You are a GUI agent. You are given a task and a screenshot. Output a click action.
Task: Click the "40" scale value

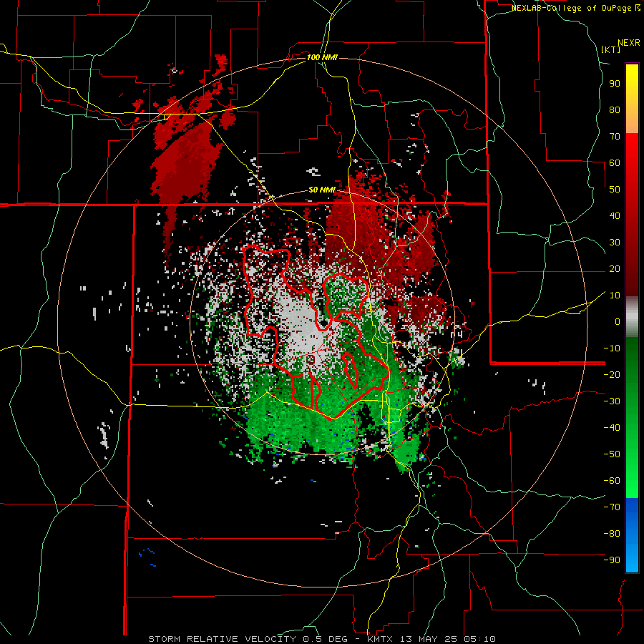click(615, 215)
